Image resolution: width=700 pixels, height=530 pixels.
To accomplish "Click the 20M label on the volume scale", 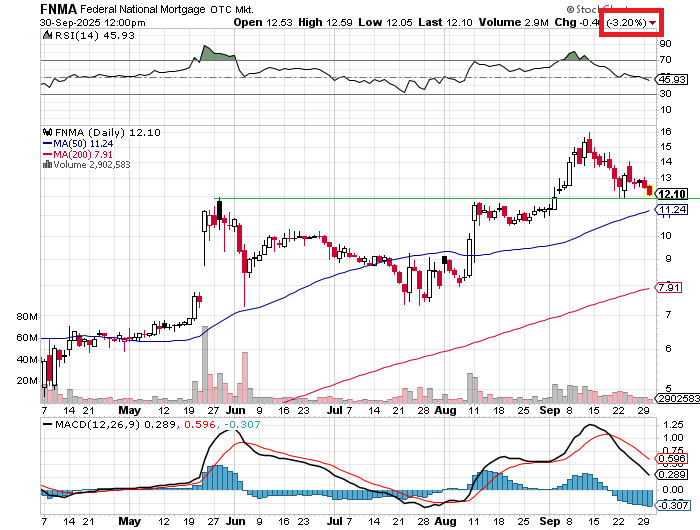I will coord(27,380).
